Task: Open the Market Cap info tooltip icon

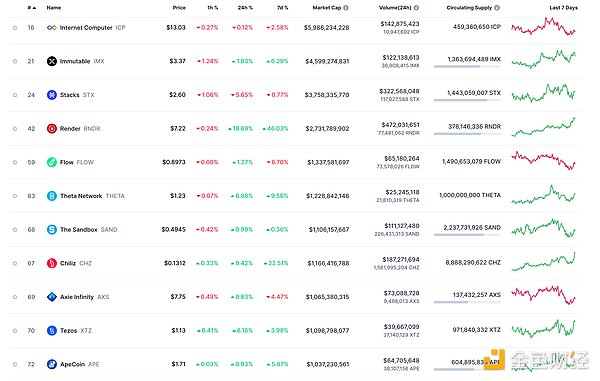Action: tap(346, 8)
